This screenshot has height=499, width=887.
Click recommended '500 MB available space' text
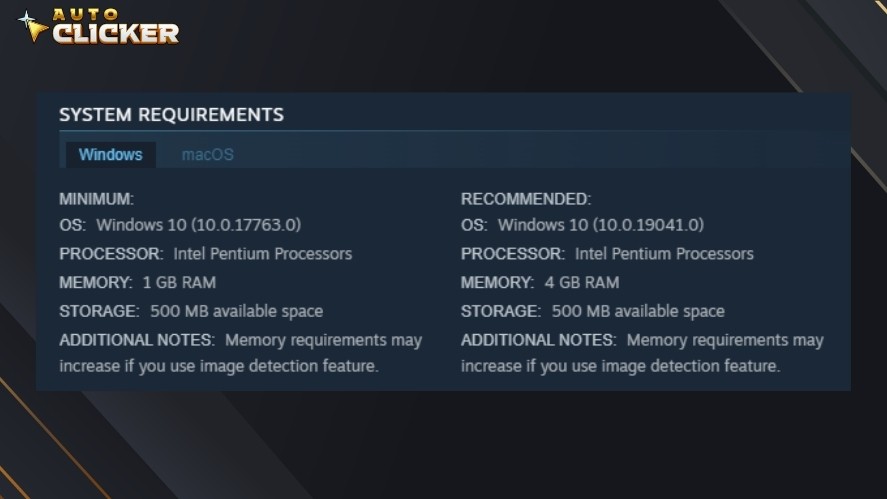coord(638,311)
